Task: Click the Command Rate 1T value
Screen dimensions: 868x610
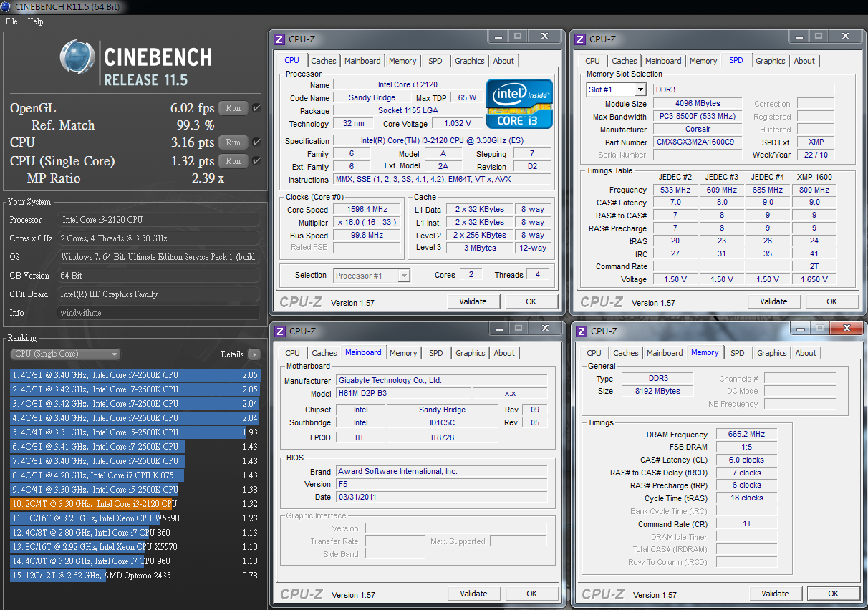Action: 746,524
